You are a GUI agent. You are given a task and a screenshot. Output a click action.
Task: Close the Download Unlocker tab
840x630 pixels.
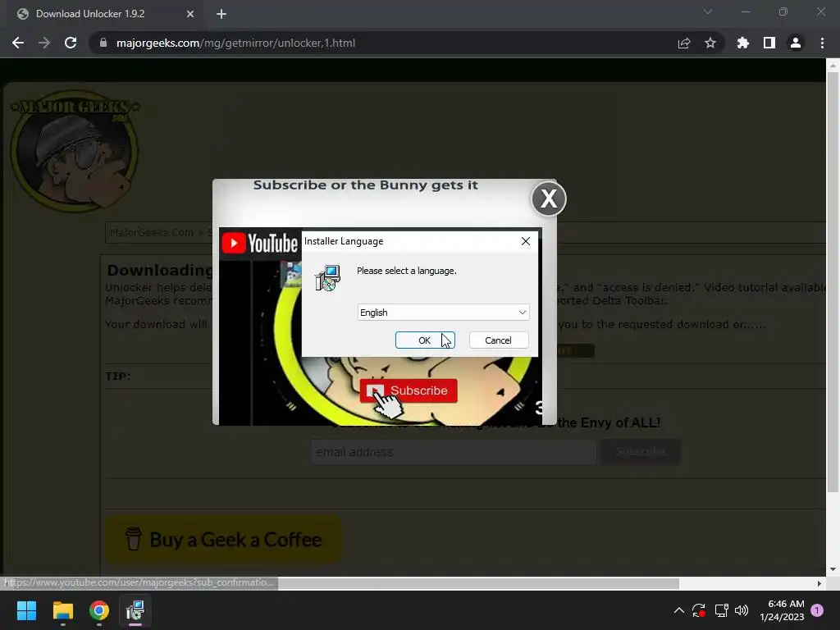point(190,14)
